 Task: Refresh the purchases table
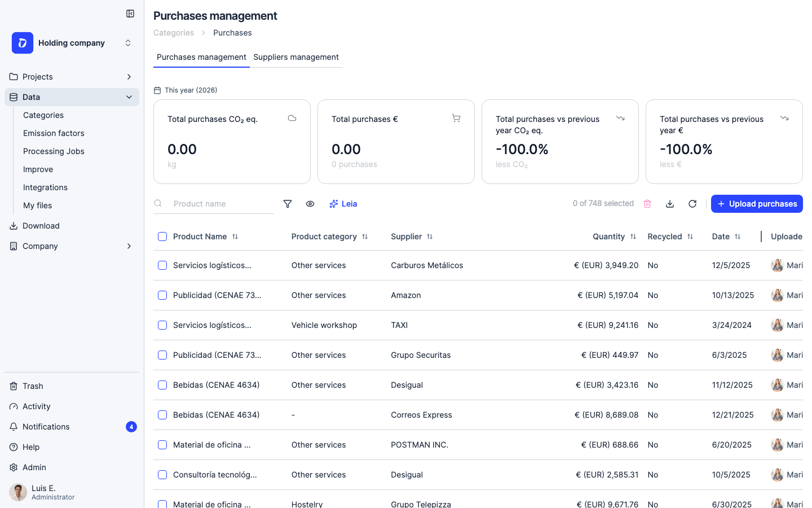point(692,204)
